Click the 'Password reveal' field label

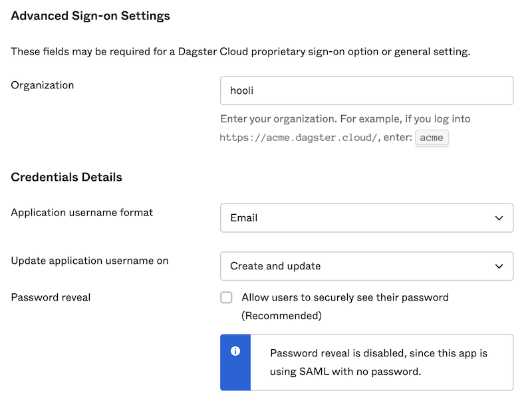[x=51, y=297]
